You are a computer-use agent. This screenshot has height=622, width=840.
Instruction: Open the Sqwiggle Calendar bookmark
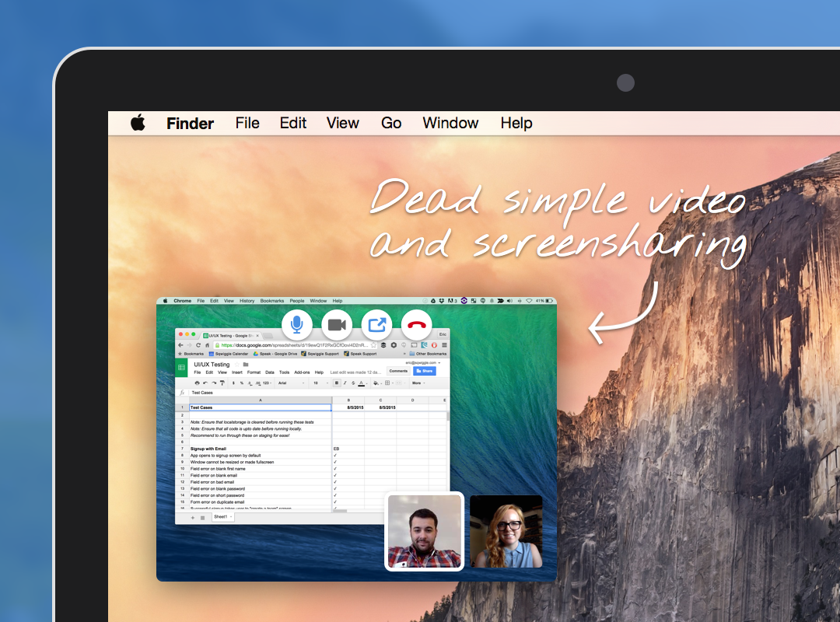click(x=229, y=354)
